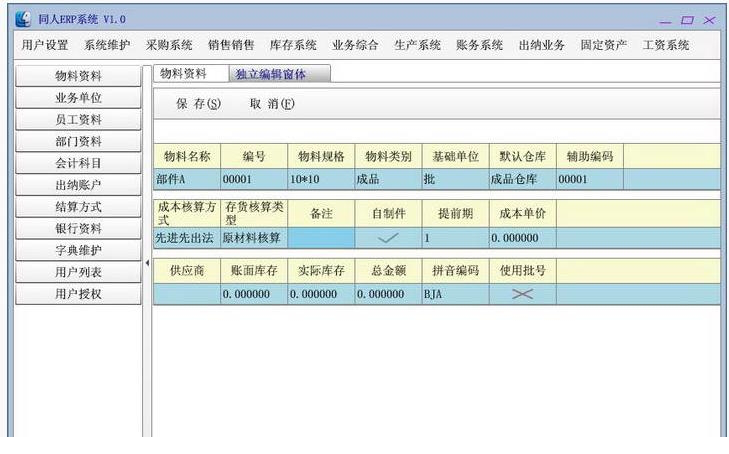The width and height of the screenshot is (729, 454).
Task: Maximize the ERP window
Action: (x=687, y=20)
